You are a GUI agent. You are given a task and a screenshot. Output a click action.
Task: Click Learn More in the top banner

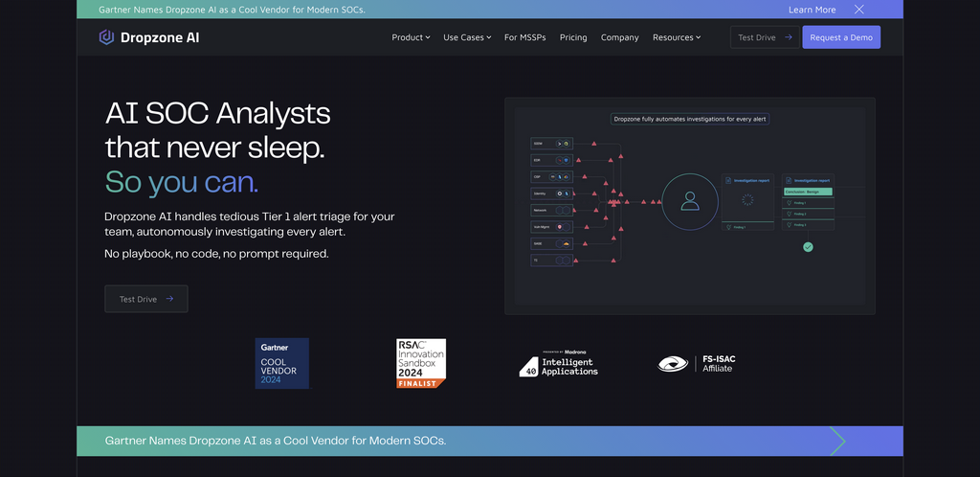[x=812, y=10]
